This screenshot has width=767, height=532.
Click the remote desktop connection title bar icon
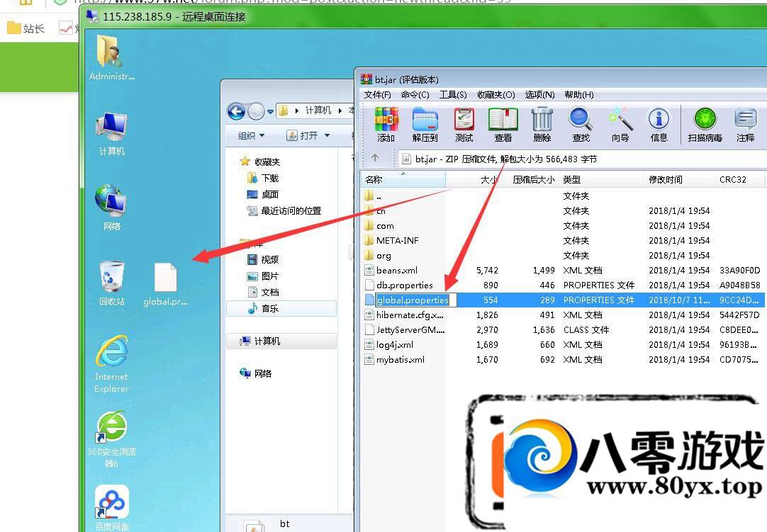[92, 16]
